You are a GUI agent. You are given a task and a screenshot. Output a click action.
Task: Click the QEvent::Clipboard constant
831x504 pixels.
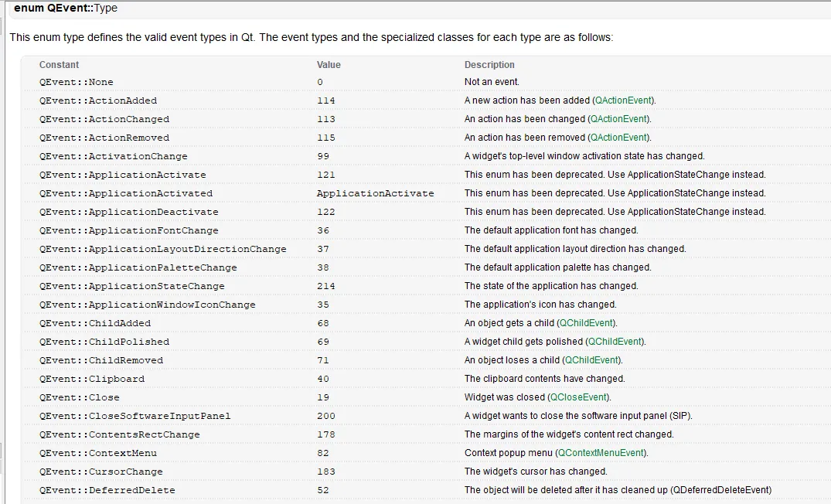pos(92,379)
